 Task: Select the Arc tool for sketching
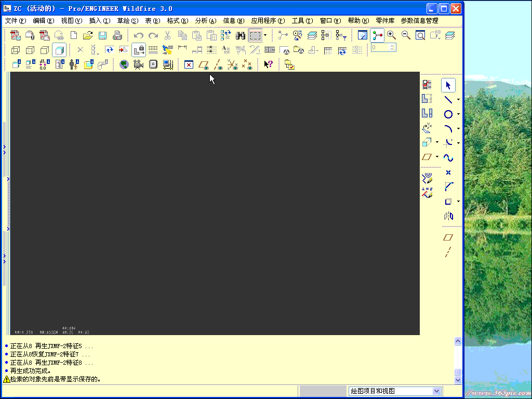click(448, 128)
